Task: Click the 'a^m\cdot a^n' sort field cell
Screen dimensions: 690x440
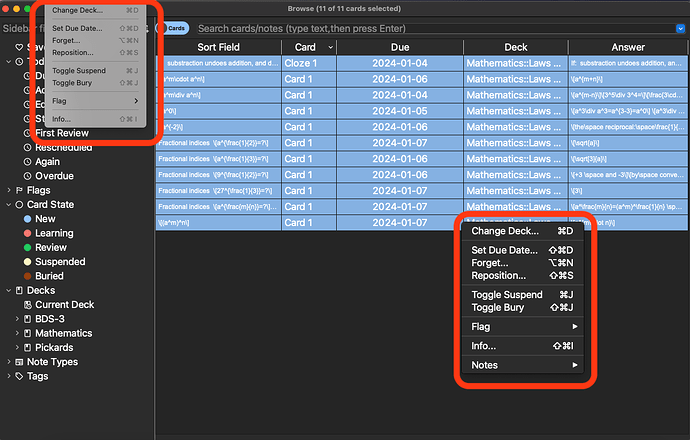Action: pyautogui.click(x=218, y=79)
